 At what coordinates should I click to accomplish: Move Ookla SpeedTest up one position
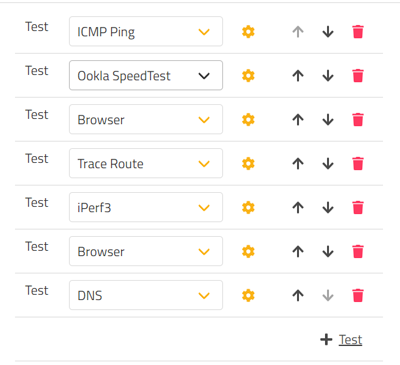coord(298,76)
